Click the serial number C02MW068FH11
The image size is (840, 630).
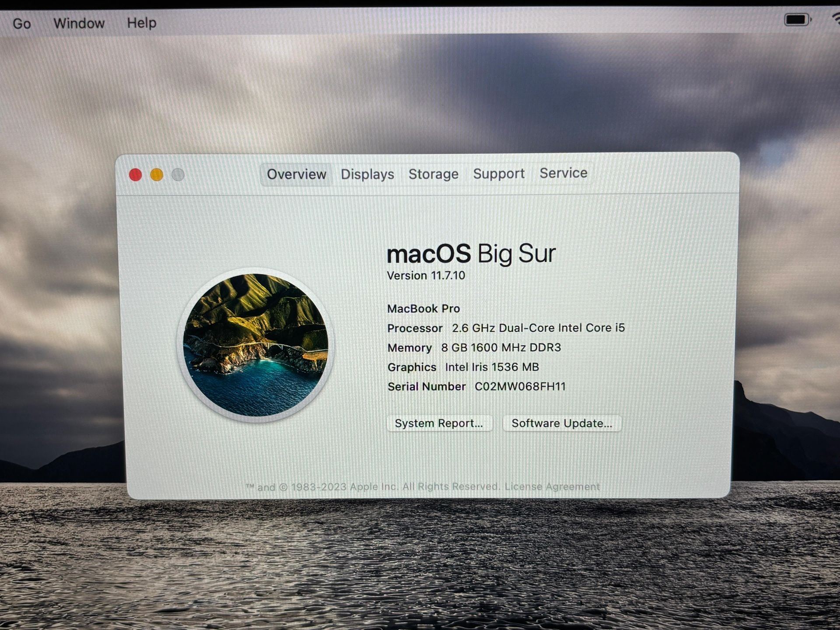point(520,386)
